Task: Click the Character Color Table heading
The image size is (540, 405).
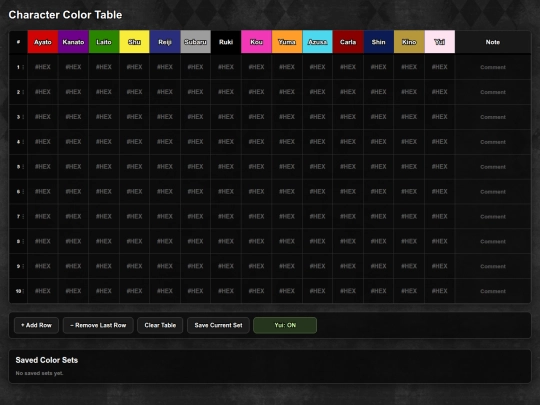Action: coord(65,15)
